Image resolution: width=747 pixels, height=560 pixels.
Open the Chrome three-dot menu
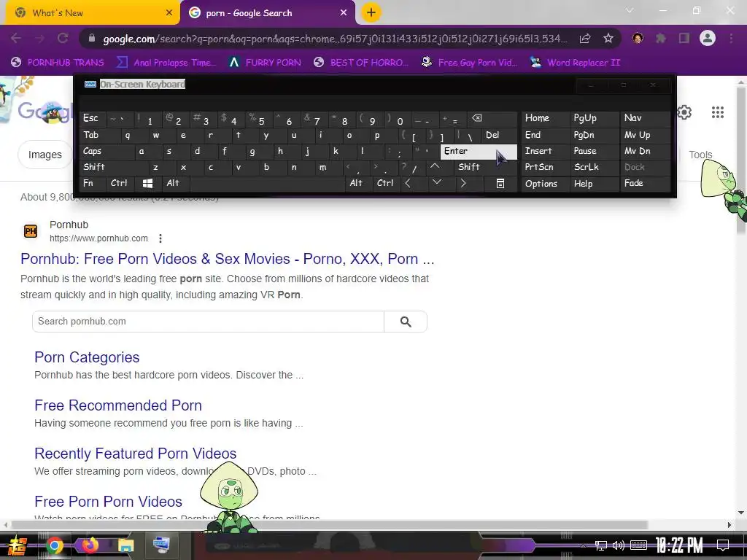tap(731, 39)
